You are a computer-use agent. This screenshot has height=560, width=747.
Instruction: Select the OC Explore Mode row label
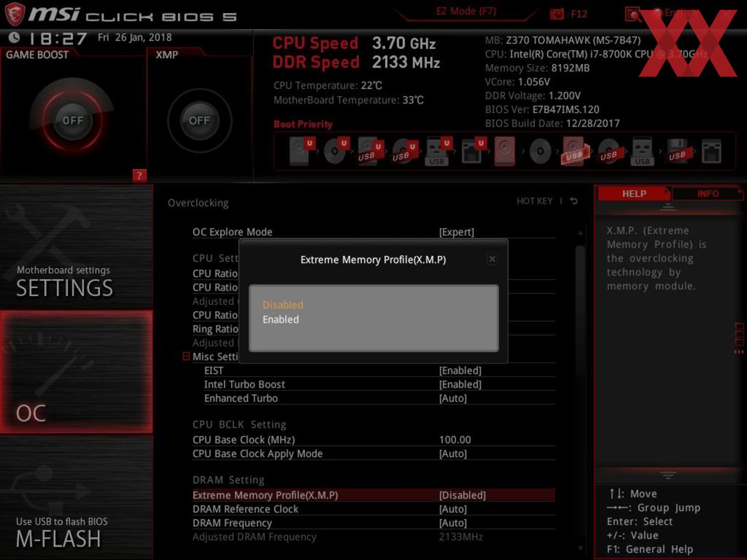pyautogui.click(x=232, y=232)
